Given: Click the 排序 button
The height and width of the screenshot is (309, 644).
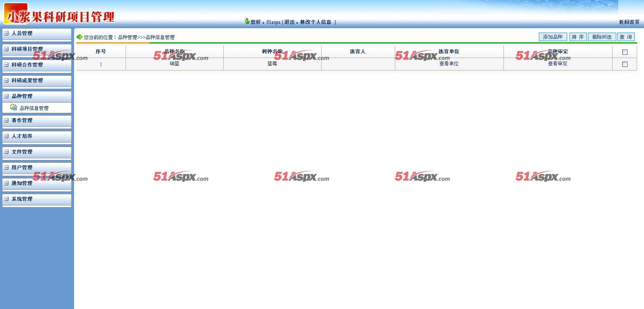Looking at the screenshot, I should 578,37.
